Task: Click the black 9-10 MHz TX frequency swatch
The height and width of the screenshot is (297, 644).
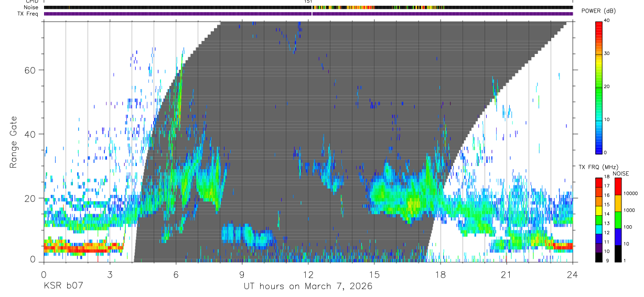Action: [599, 256]
